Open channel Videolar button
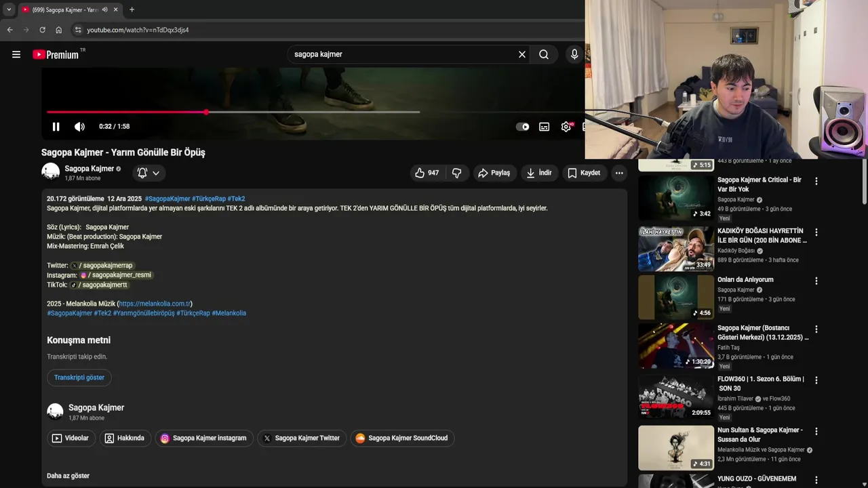This screenshot has height=488, width=868. [71, 439]
